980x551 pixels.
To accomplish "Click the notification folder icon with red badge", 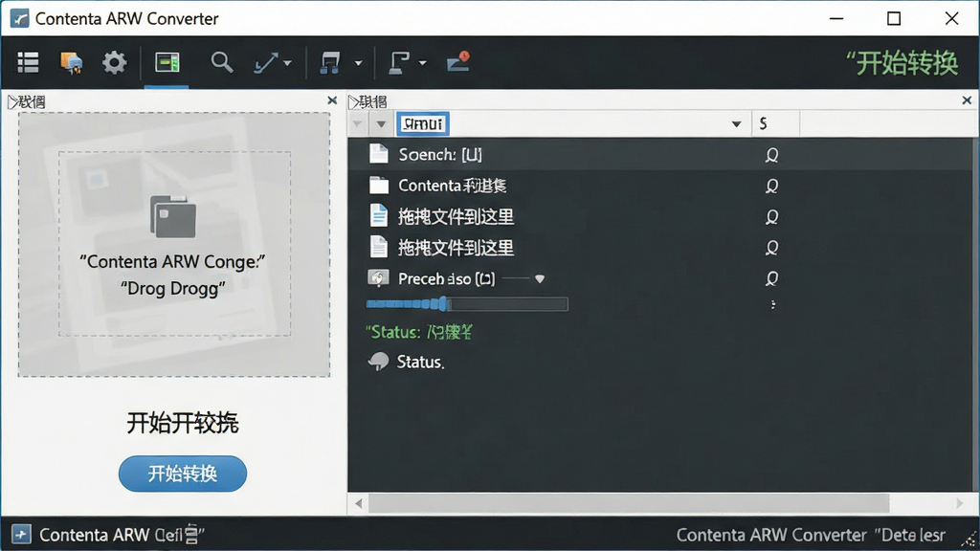I will point(458,61).
